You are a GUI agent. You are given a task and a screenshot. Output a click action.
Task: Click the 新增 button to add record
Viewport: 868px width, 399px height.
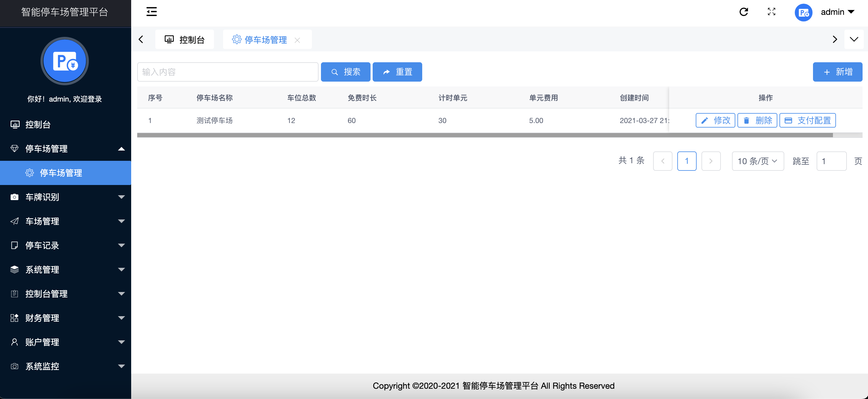pyautogui.click(x=838, y=72)
